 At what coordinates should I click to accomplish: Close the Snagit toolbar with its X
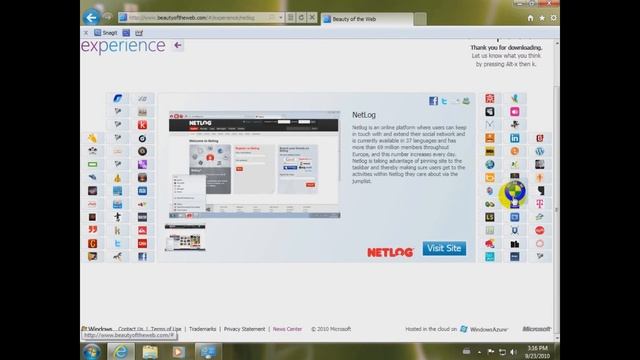[x=86, y=33]
